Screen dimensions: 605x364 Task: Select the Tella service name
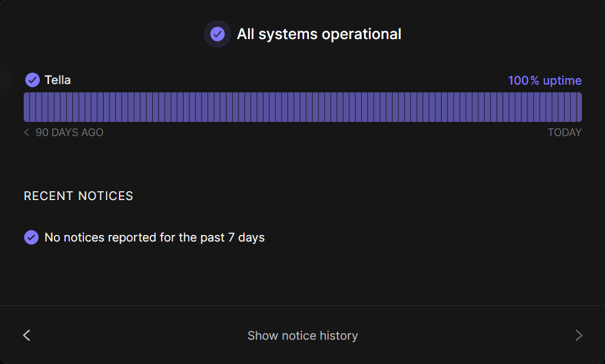click(57, 80)
